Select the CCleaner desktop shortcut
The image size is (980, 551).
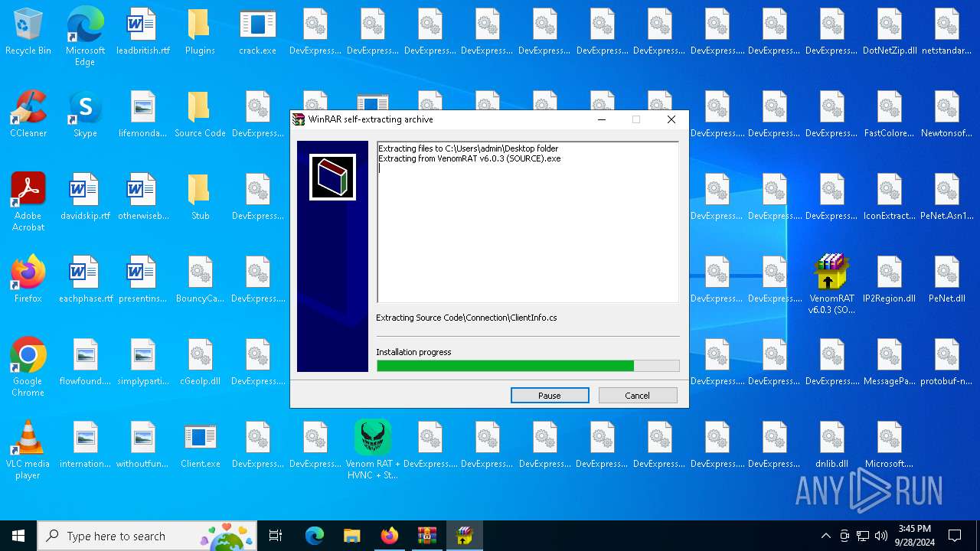click(x=28, y=114)
